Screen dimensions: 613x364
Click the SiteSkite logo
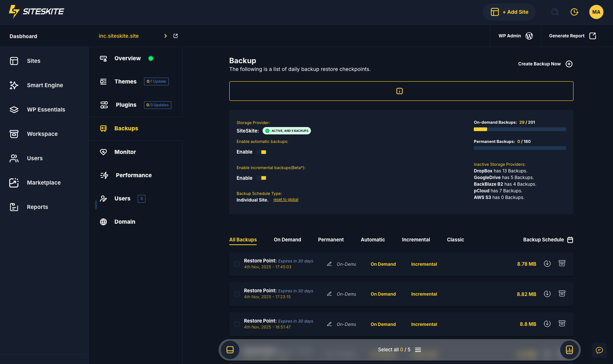pyautogui.click(x=36, y=11)
